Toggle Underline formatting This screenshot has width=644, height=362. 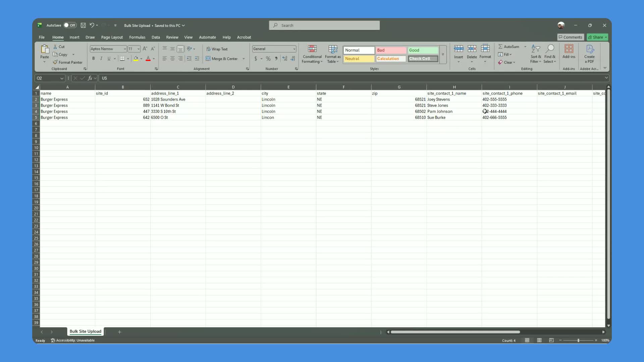109,59
